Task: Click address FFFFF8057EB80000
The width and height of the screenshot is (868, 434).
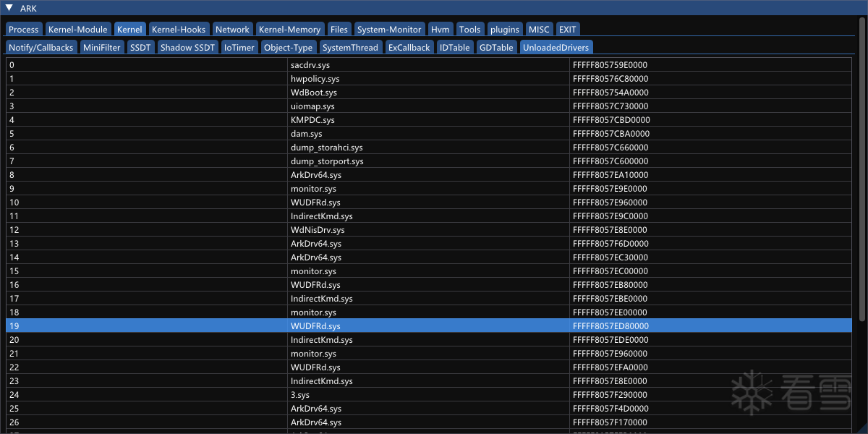Action: (x=610, y=285)
